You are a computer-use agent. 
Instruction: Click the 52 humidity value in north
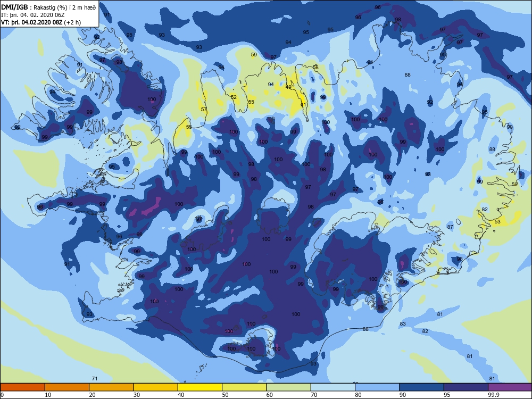[x=234, y=97]
